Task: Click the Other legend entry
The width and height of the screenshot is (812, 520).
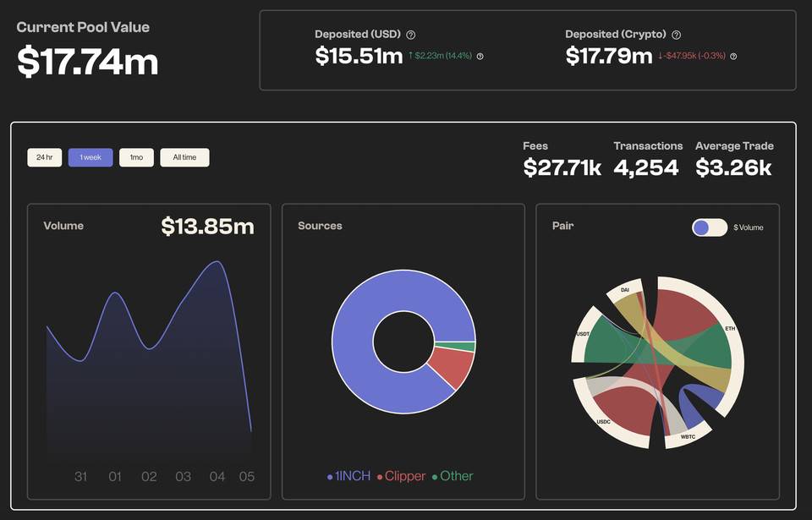Action: tap(453, 476)
